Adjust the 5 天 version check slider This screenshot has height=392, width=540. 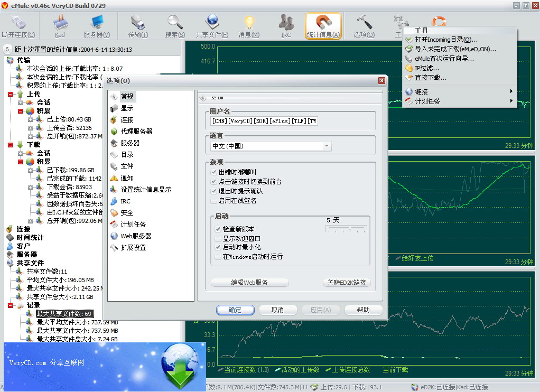(346, 229)
